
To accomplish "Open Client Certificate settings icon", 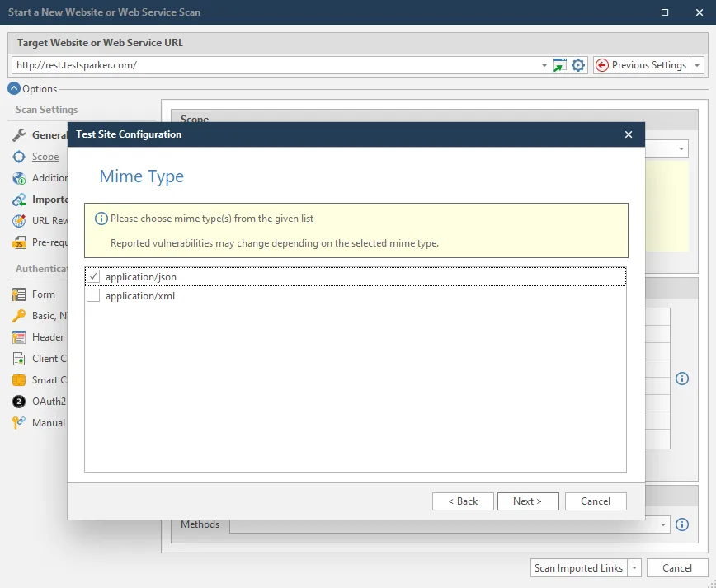I will (x=18, y=358).
